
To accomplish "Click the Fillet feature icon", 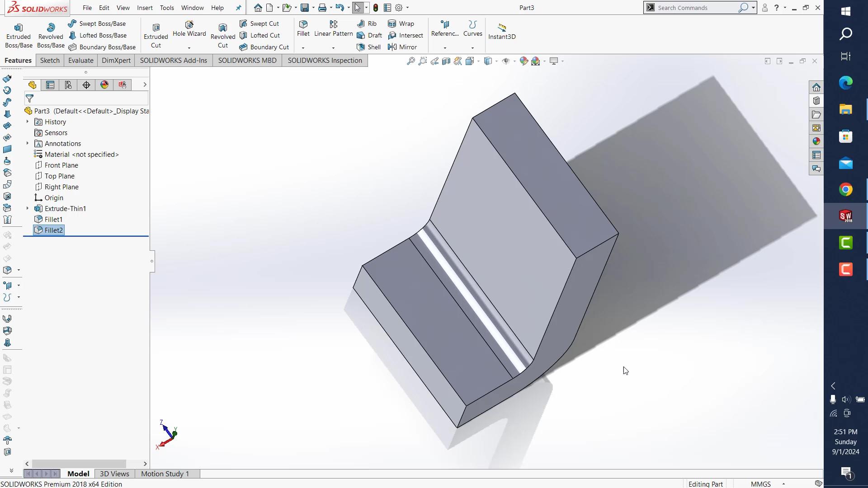I will coord(303,28).
